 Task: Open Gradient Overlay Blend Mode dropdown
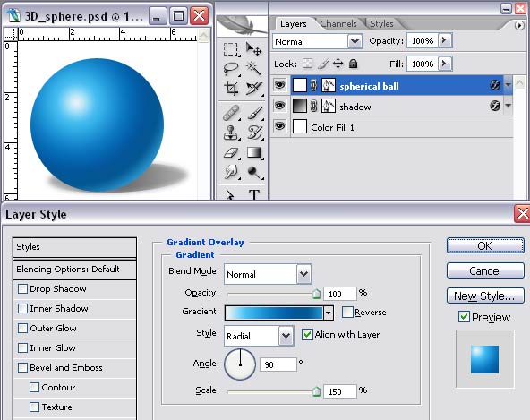(x=304, y=274)
